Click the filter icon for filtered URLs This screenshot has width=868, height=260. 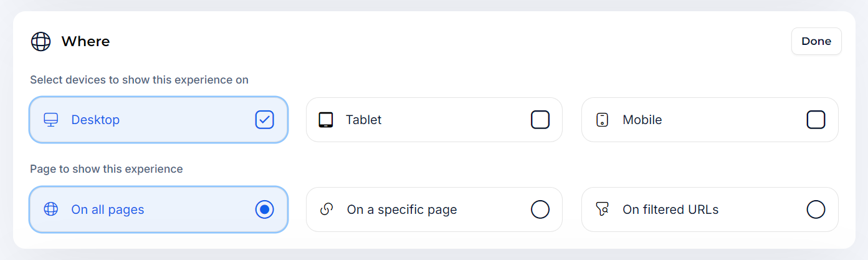[602, 209]
